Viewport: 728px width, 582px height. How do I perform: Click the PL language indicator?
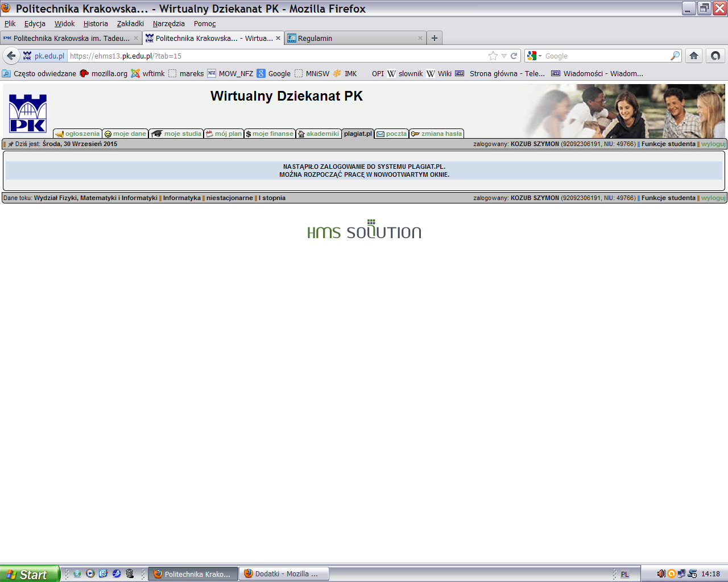pyautogui.click(x=625, y=575)
